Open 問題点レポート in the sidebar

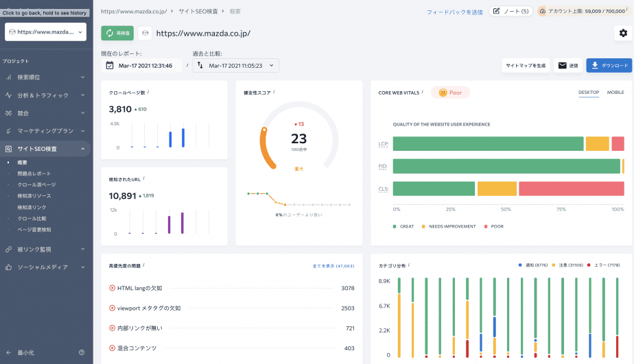click(34, 173)
